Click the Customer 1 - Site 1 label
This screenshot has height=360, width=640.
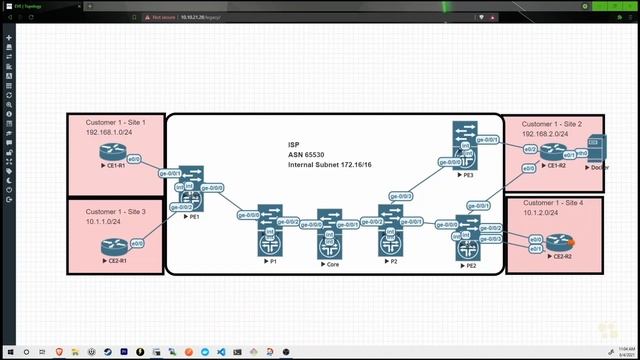coord(116,122)
